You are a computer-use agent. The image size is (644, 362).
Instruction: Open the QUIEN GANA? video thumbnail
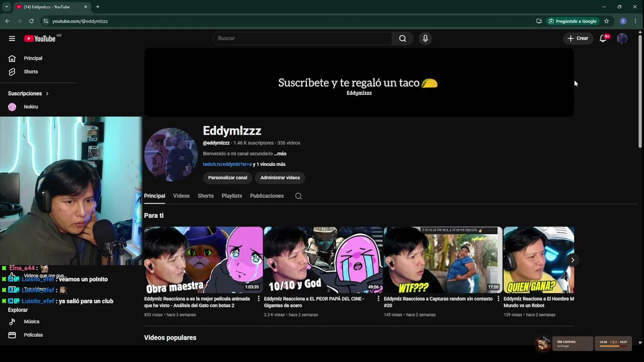[538, 260]
